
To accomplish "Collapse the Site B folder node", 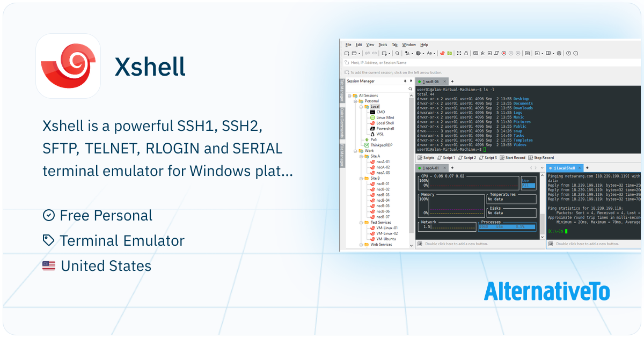I will 361,178.
